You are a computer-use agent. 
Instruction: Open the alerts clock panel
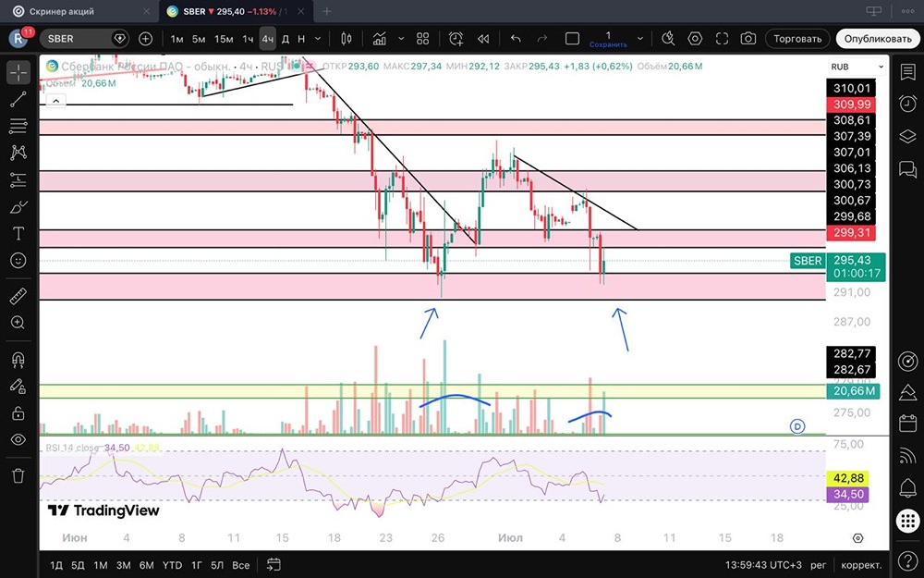tap(907, 104)
